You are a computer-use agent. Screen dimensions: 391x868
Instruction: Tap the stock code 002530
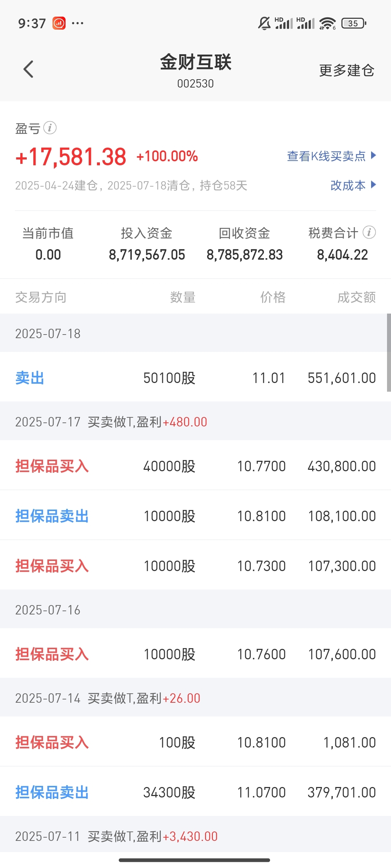[195, 84]
